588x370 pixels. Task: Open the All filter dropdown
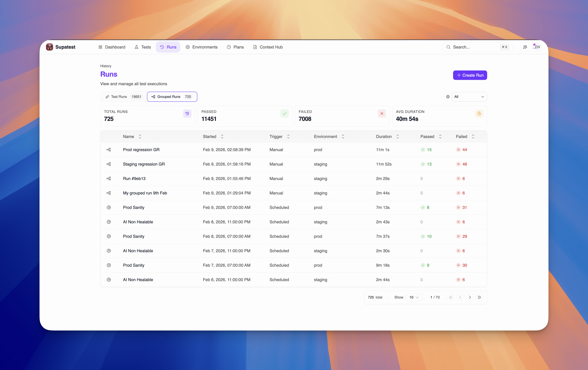(x=469, y=97)
